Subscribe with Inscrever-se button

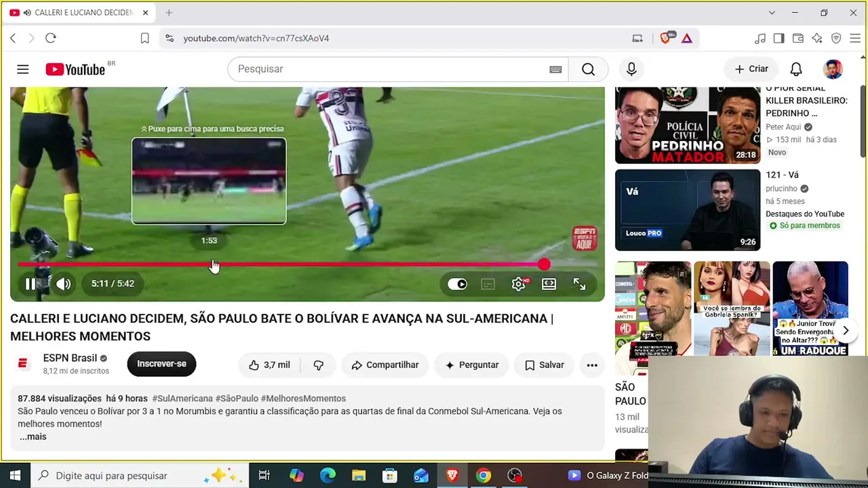(x=161, y=364)
